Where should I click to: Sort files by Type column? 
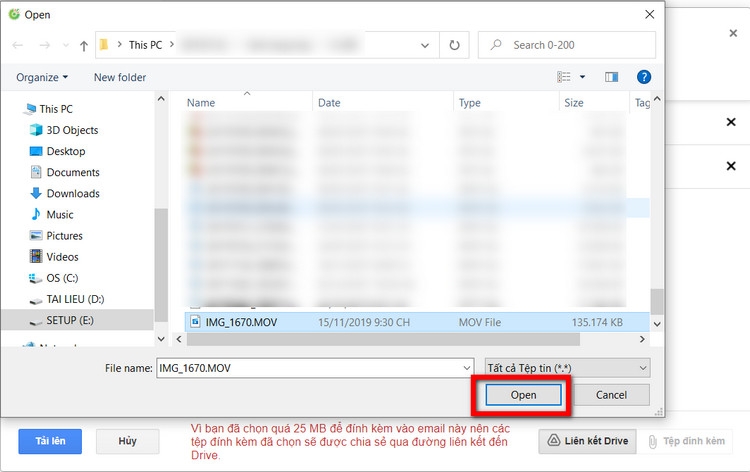click(469, 103)
